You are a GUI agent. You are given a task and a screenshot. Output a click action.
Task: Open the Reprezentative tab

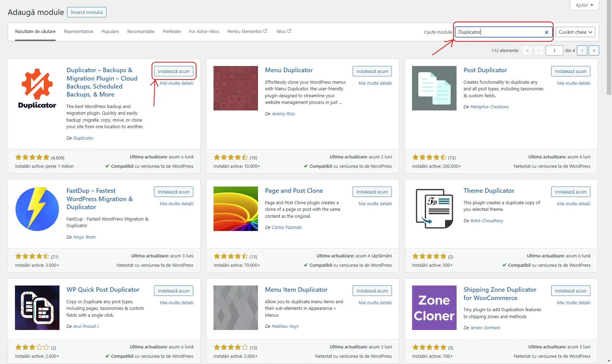(x=79, y=32)
